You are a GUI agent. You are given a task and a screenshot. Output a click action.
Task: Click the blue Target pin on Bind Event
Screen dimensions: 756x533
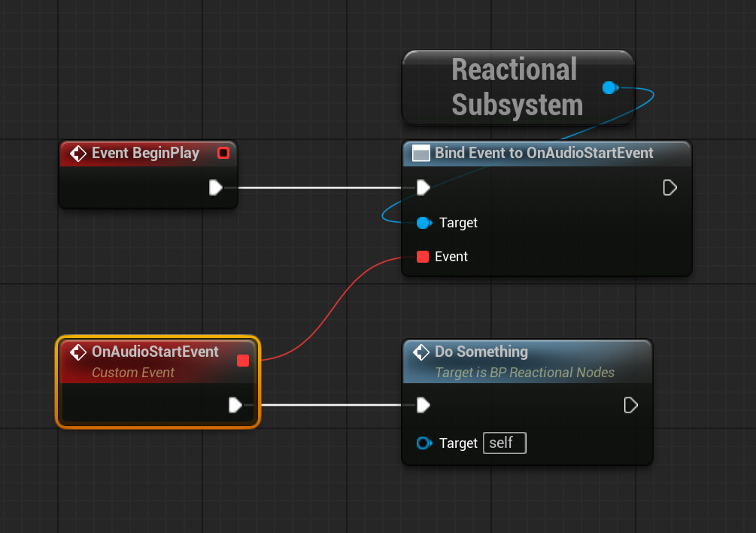pos(424,223)
